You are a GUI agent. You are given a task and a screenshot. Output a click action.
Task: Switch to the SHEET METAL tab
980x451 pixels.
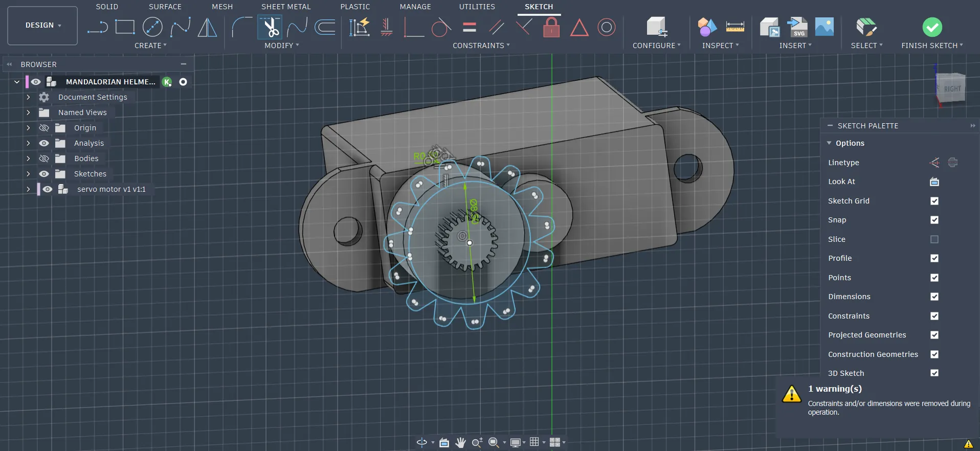coord(286,7)
